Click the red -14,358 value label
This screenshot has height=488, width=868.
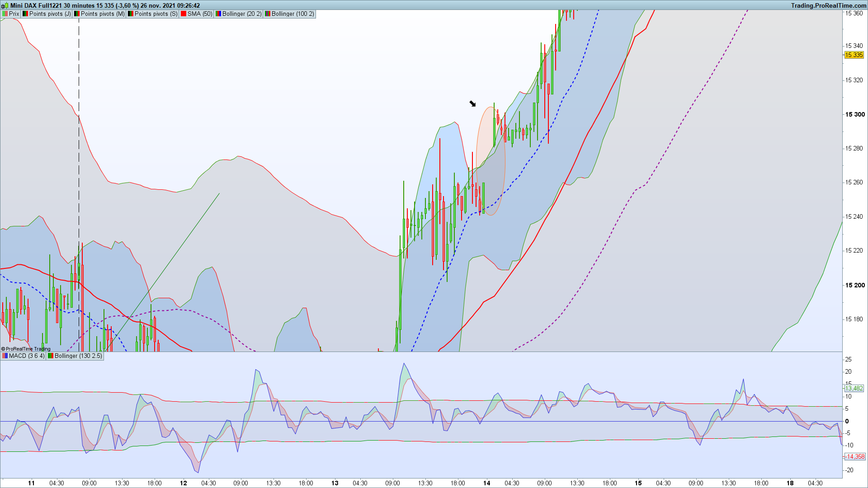[855, 457]
